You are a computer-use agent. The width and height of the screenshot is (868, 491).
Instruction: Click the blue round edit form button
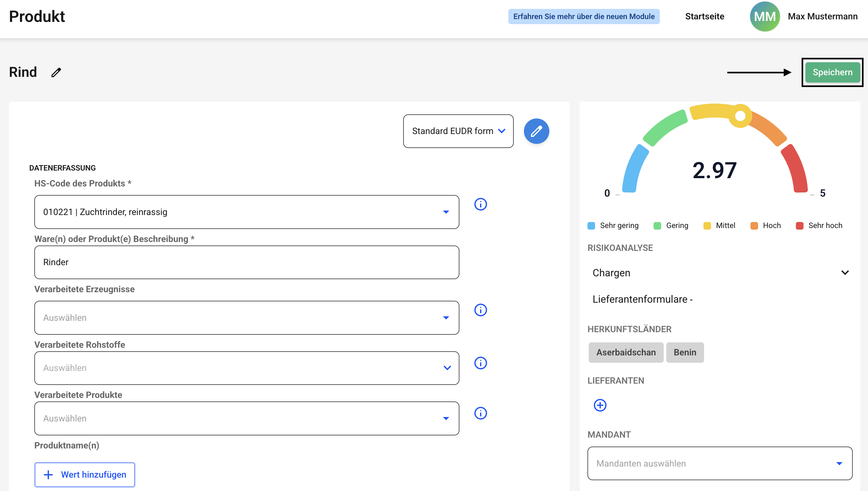pos(536,131)
